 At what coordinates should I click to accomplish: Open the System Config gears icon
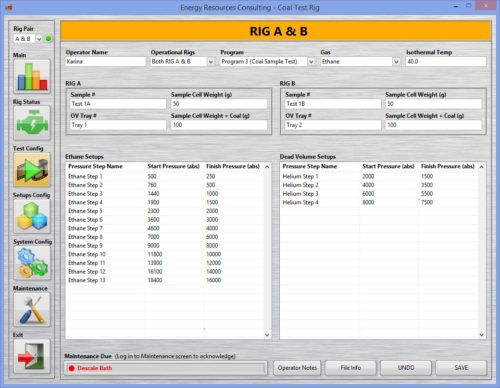pyautogui.click(x=32, y=263)
